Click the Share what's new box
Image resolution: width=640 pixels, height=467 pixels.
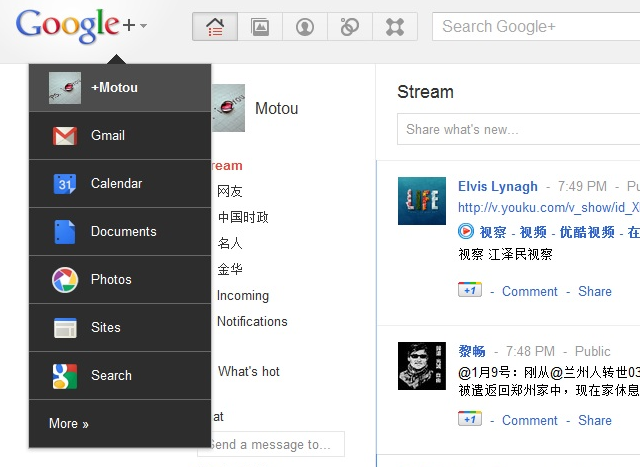point(518,129)
